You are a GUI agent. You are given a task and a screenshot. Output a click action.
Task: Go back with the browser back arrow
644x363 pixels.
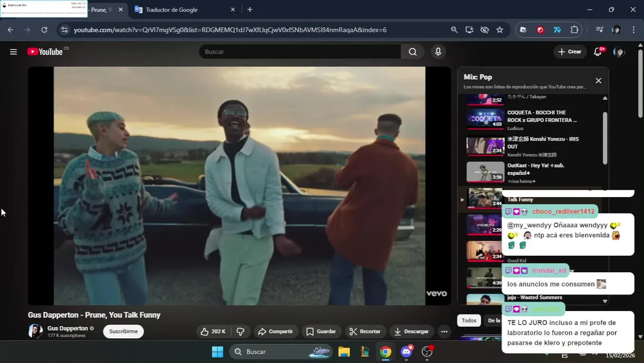click(x=11, y=30)
